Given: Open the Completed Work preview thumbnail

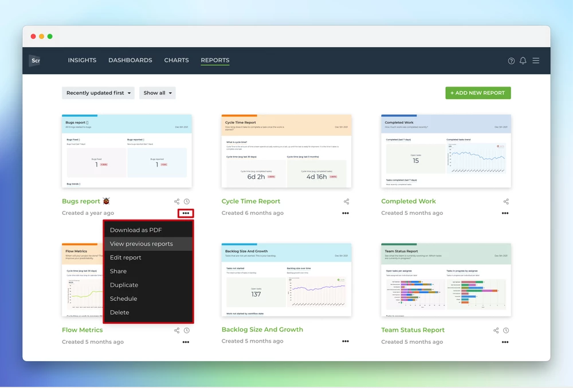Looking at the screenshot, I should coord(446,151).
